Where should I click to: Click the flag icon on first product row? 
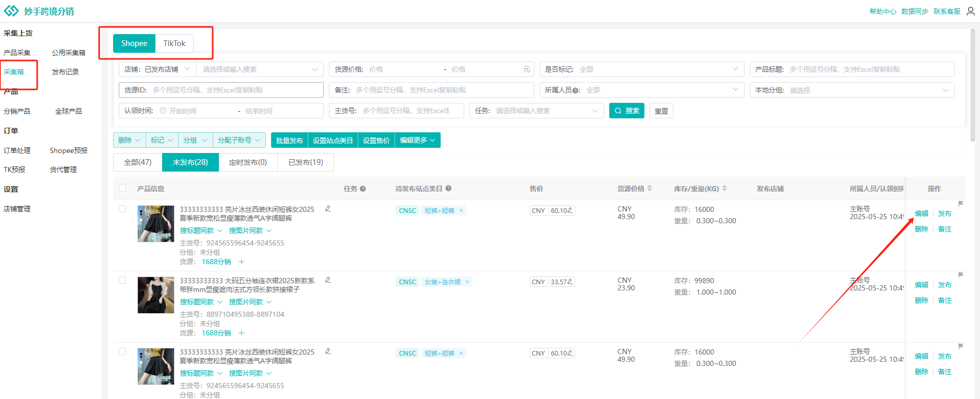coord(961,204)
